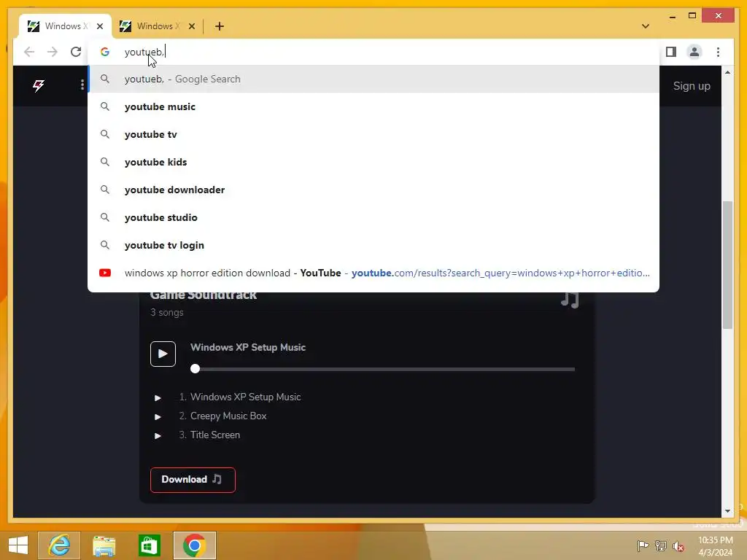Open a new tab with plus button

pos(219,26)
